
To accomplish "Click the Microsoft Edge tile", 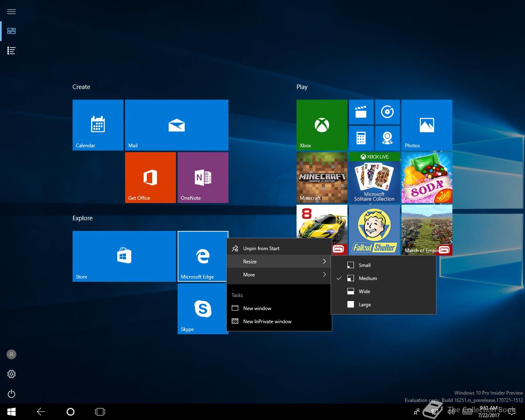I will [x=202, y=256].
